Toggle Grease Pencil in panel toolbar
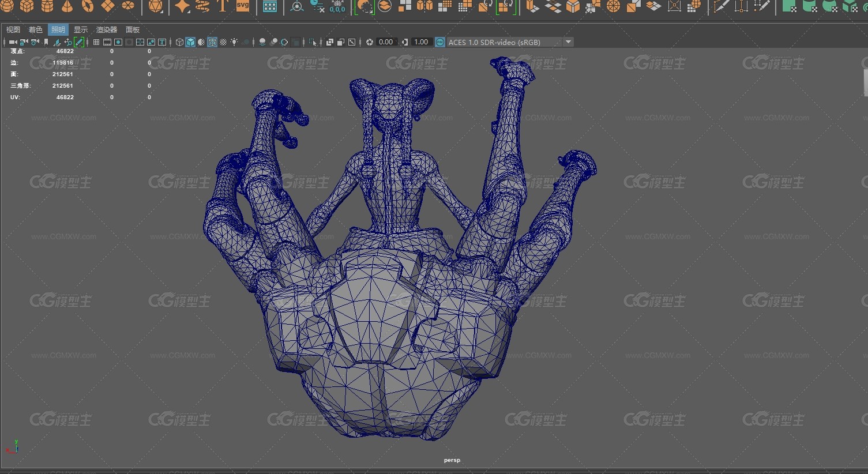Screen dimensions: 868x474 (79, 42)
